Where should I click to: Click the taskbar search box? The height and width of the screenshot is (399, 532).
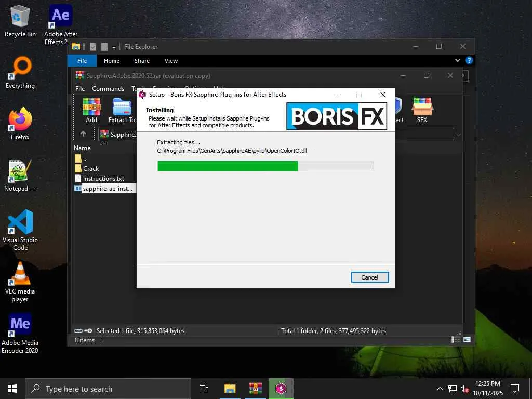tap(108, 389)
